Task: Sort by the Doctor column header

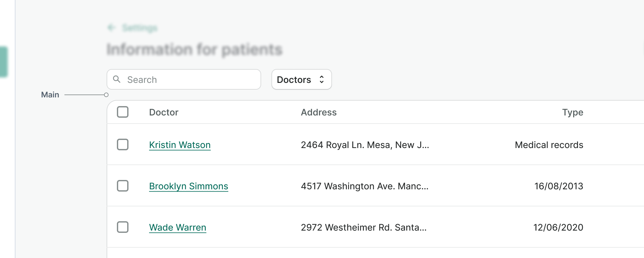Action: (164, 112)
